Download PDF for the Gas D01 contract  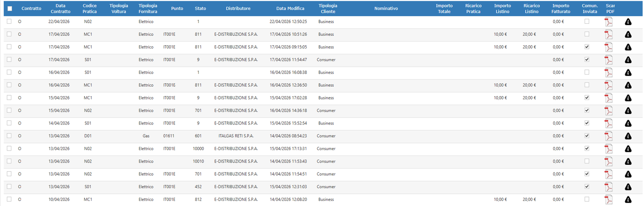pyautogui.click(x=608, y=136)
